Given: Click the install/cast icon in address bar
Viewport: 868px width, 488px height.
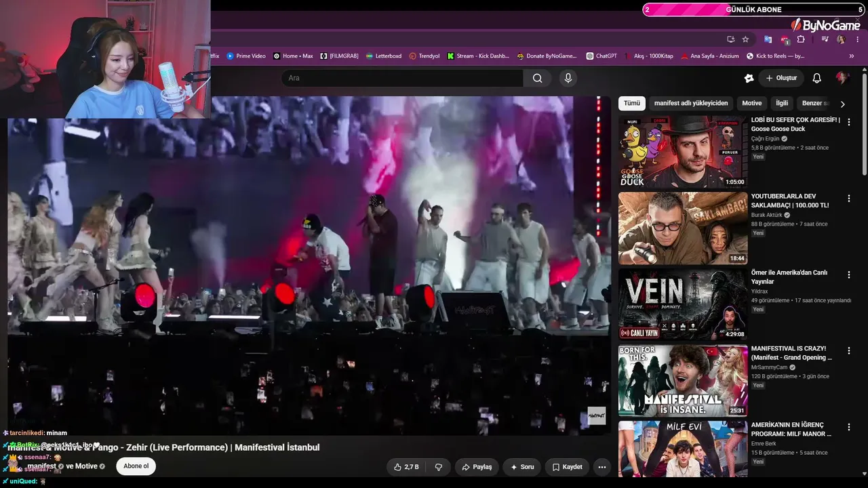Looking at the screenshot, I should pyautogui.click(x=730, y=39).
